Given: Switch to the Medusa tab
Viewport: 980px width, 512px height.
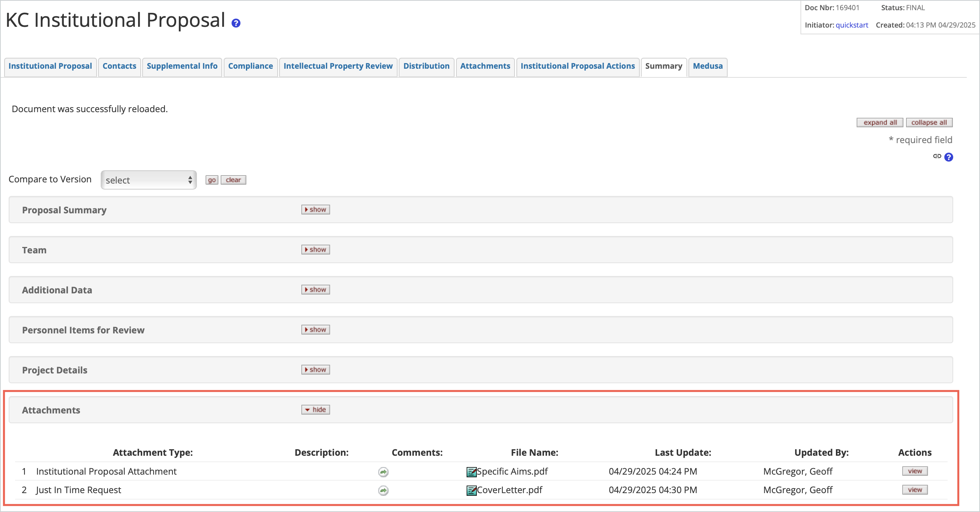Looking at the screenshot, I should [x=708, y=66].
